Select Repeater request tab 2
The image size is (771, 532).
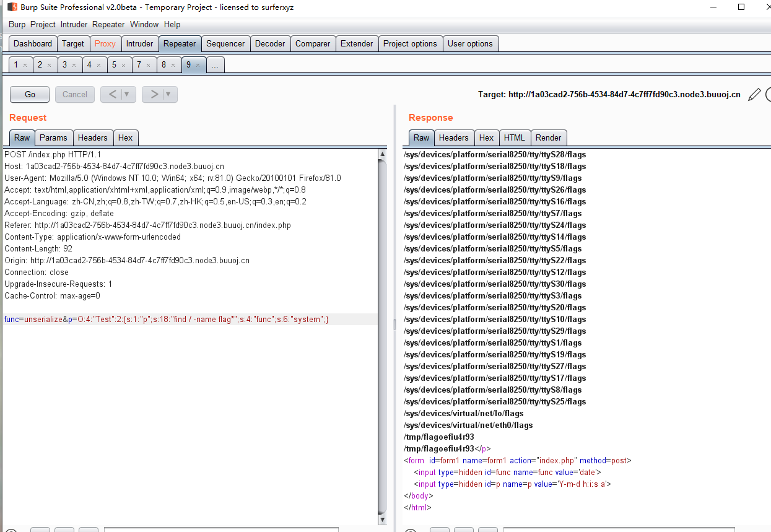pyautogui.click(x=40, y=65)
